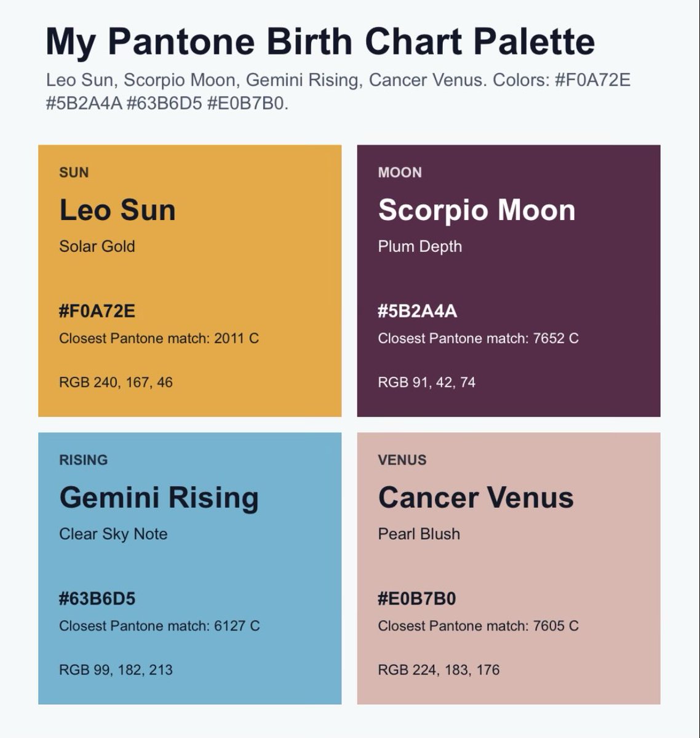
Task: Click the Gemini Rising blue swatch
Action: coord(189,568)
